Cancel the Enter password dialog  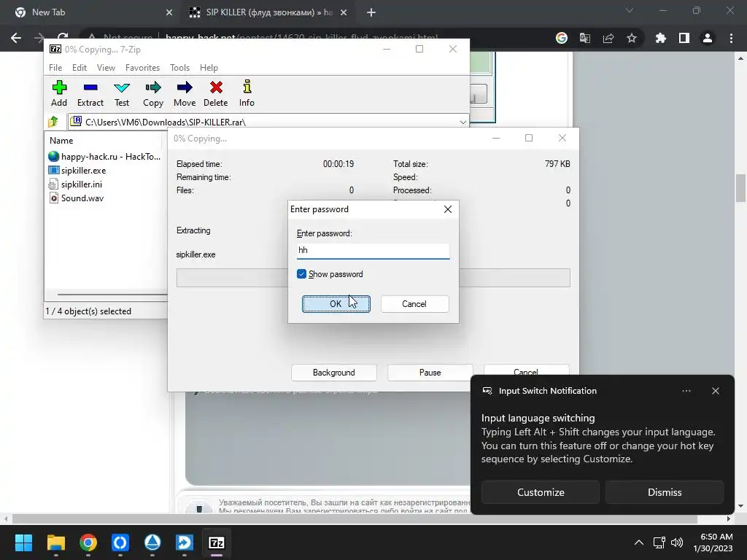[414, 304]
